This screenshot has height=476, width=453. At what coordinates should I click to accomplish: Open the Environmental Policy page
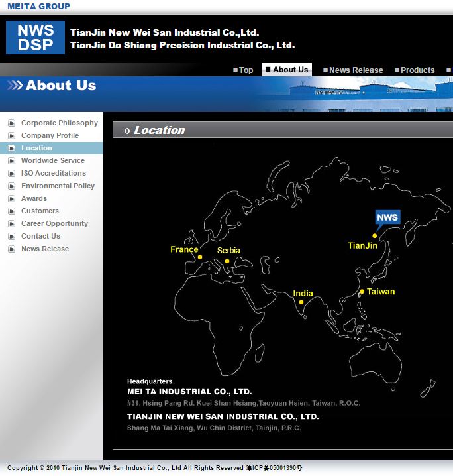click(58, 186)
